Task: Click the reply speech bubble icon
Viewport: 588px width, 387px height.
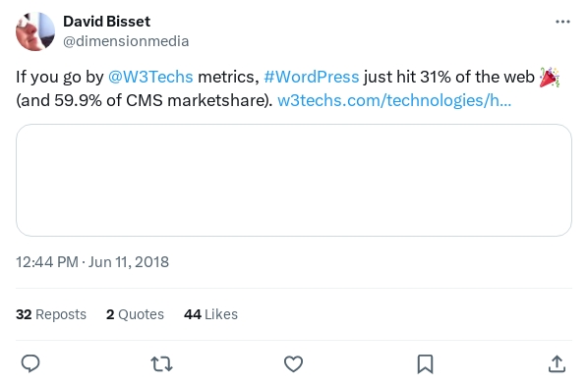Action: (30, 363)
